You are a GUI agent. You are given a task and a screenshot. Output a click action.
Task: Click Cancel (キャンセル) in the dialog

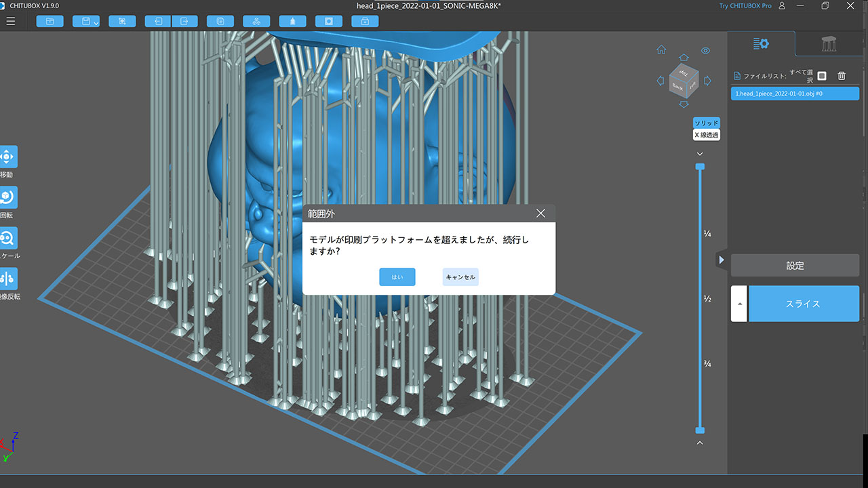[x=460, y=277]
